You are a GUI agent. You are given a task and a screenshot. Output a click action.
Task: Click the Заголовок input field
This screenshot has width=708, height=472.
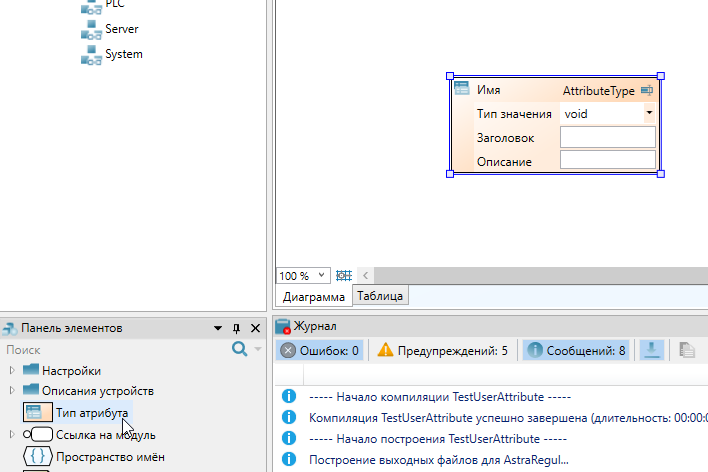coord(607,137)
